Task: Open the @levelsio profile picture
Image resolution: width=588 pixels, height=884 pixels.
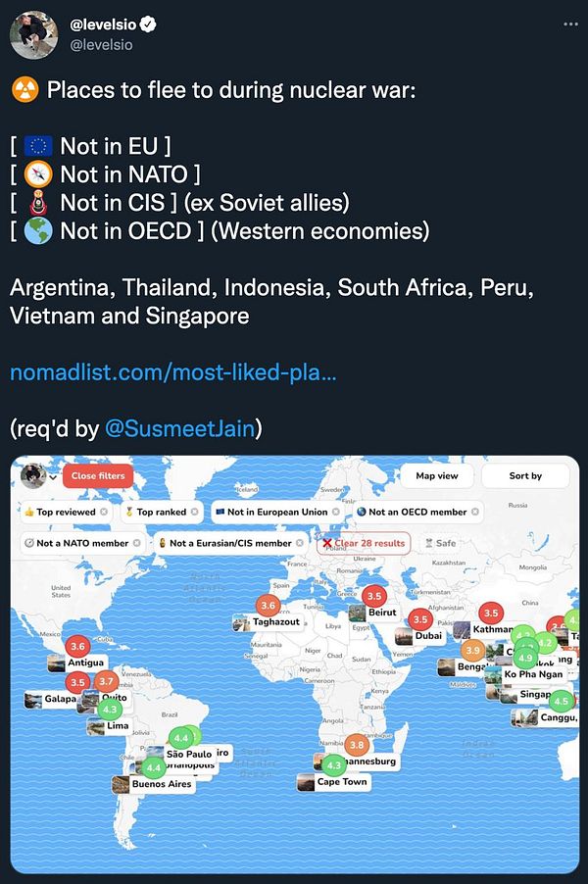Action: click(x=34, y=35)
